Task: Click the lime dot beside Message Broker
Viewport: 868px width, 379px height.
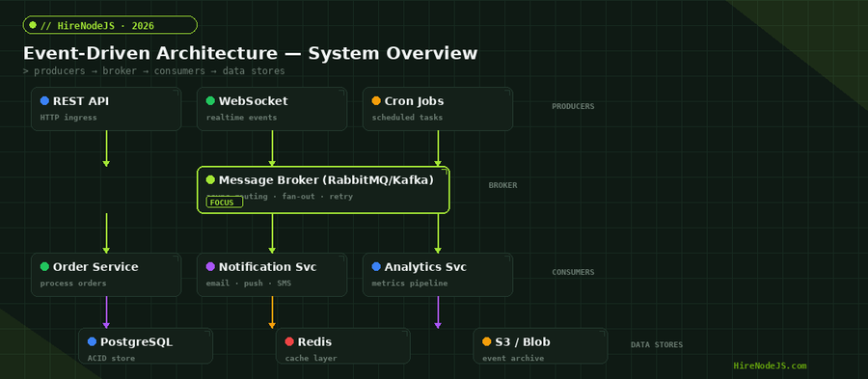Action: [x=210, y=179]
